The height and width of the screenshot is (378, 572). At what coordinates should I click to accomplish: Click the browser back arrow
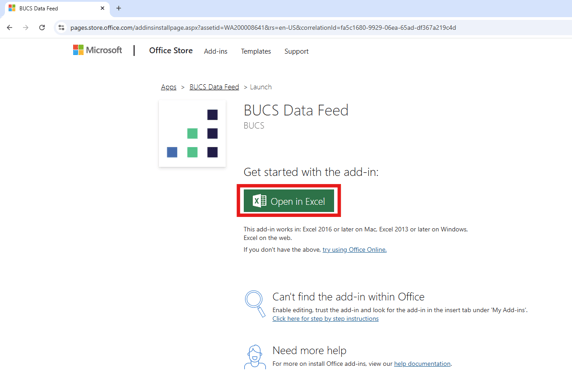pos(10,28)
